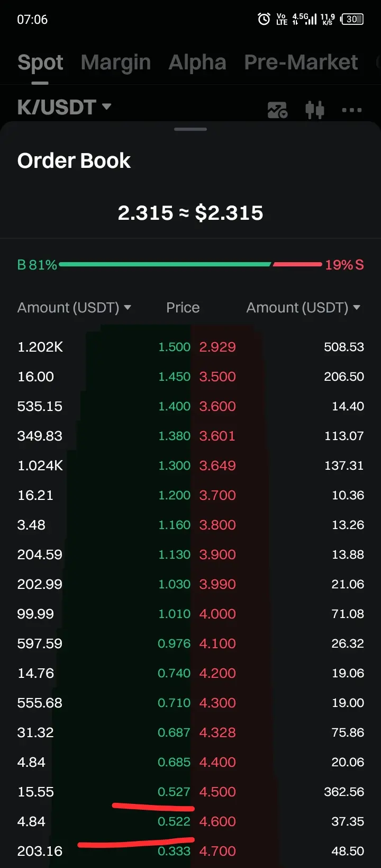Image resolution: width=381 pixels, height=868 pixels.
Task: Open the three-dot more options menu
Action: point(352,110)
